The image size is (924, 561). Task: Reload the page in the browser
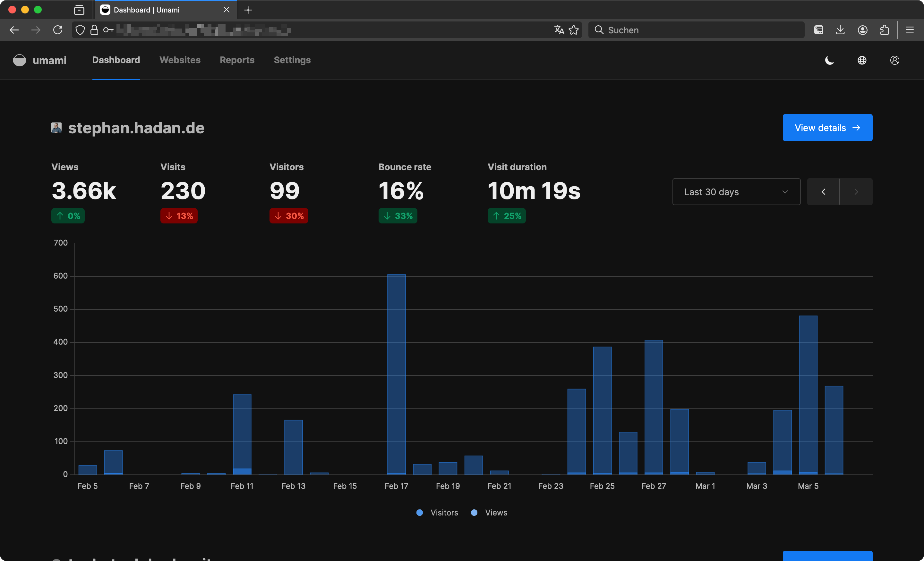click(x=58, y=30)
